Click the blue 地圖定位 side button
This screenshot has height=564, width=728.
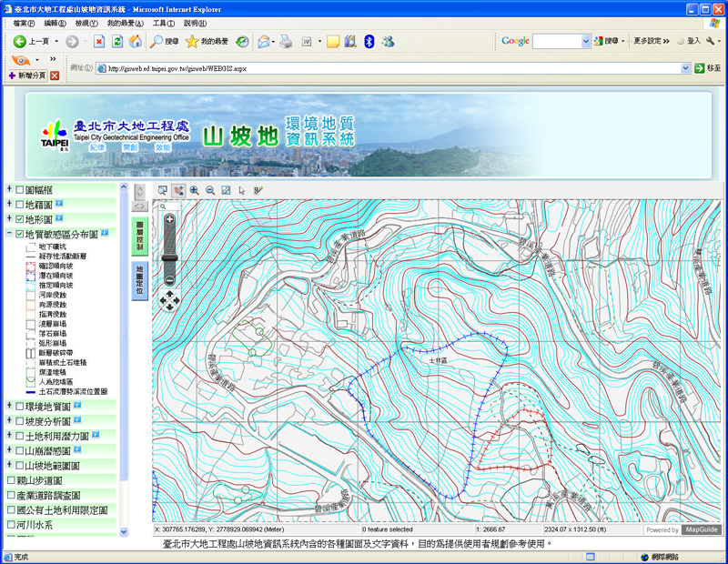click(x=140, y=281)
